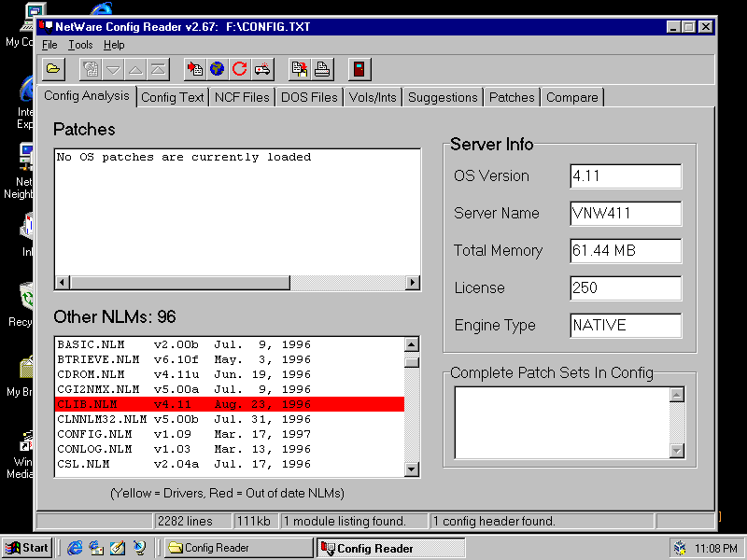Click the Engine Type field NATIVE
Image resolution: width=747 pixels, height=560 pixels.
pos(626,325)
